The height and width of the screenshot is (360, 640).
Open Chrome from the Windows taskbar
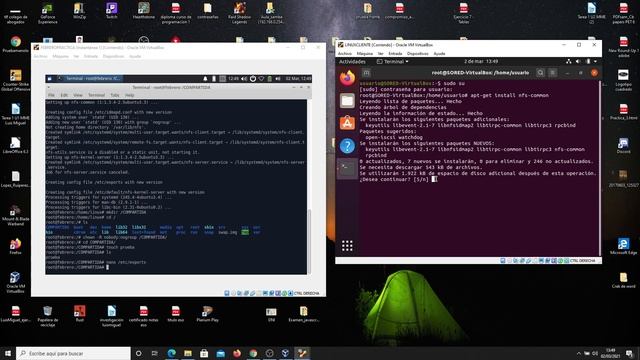coord(253,353)
